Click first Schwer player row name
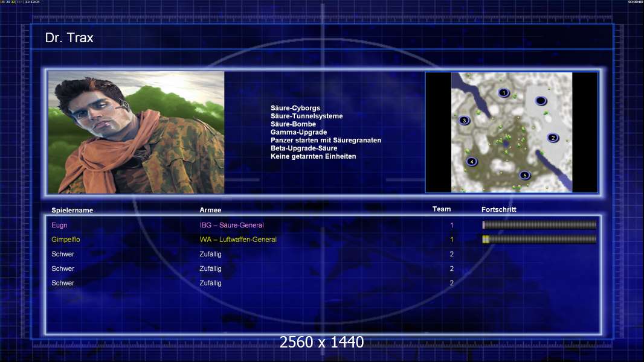This screenshot has height=362, width=644. click(x=63, y=254)
